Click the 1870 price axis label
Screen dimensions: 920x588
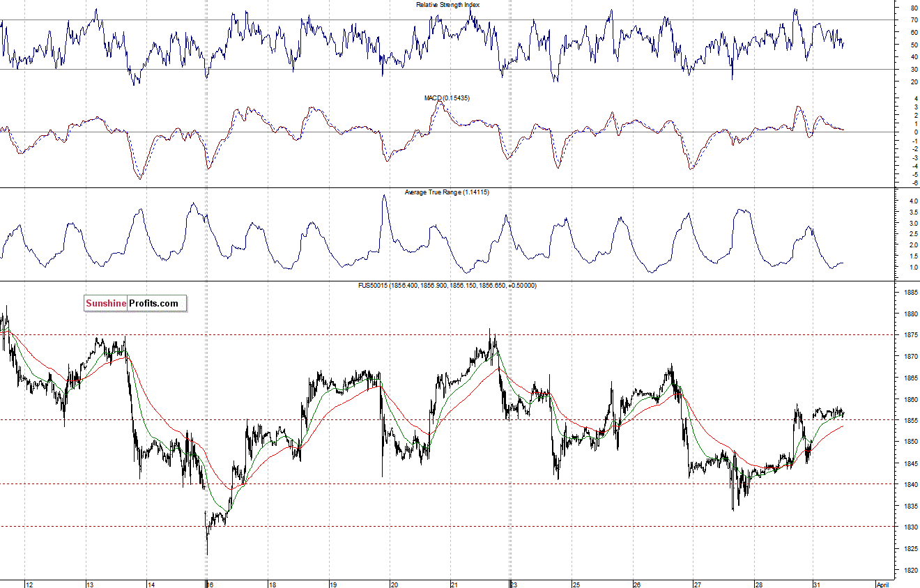(x=911, y=357)
